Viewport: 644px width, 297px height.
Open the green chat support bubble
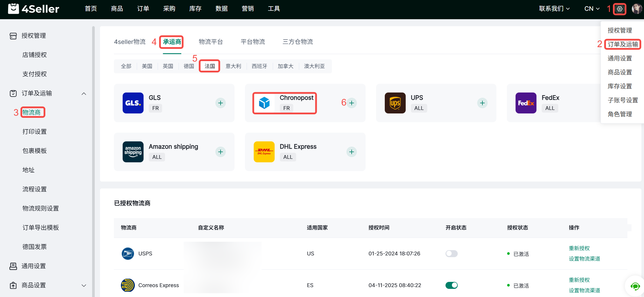[x=635, y=286]
